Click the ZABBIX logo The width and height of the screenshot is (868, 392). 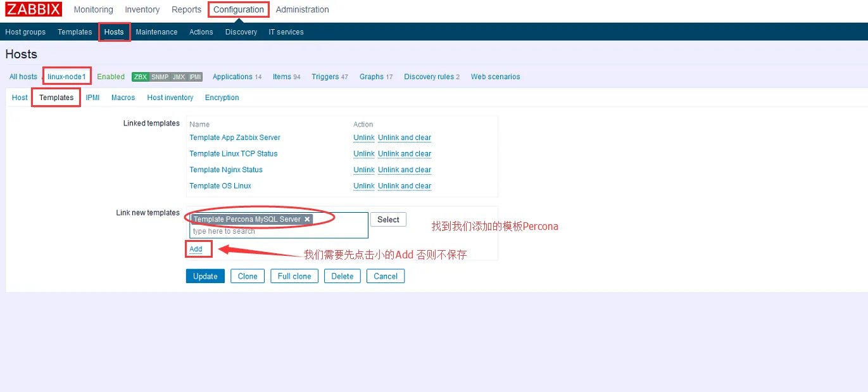34,9
